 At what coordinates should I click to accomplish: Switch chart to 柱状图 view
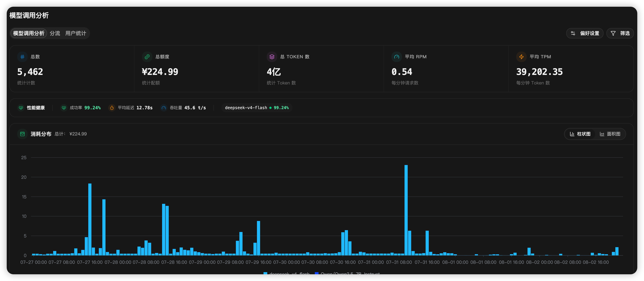pyautogui.click(x=580, y=134)
